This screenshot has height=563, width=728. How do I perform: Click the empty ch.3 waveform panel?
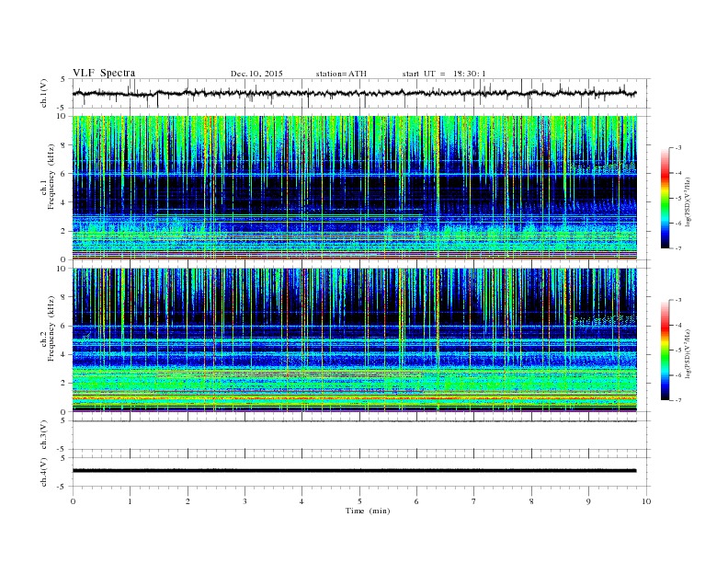(x=361, y=435)
